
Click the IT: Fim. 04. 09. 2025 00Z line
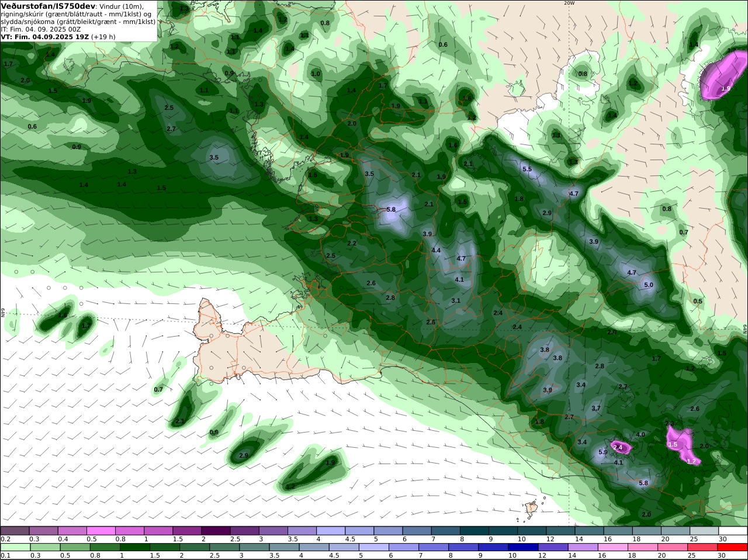point(41,29)
